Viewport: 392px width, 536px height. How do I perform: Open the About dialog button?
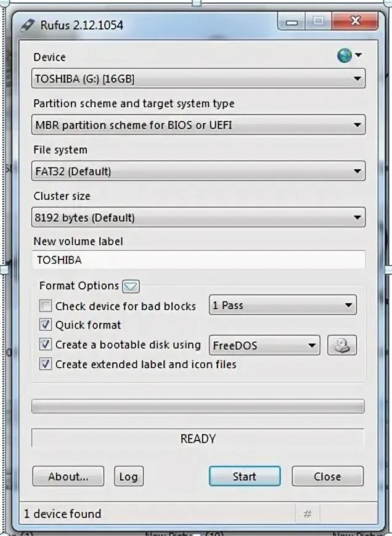tap(68, 476)
